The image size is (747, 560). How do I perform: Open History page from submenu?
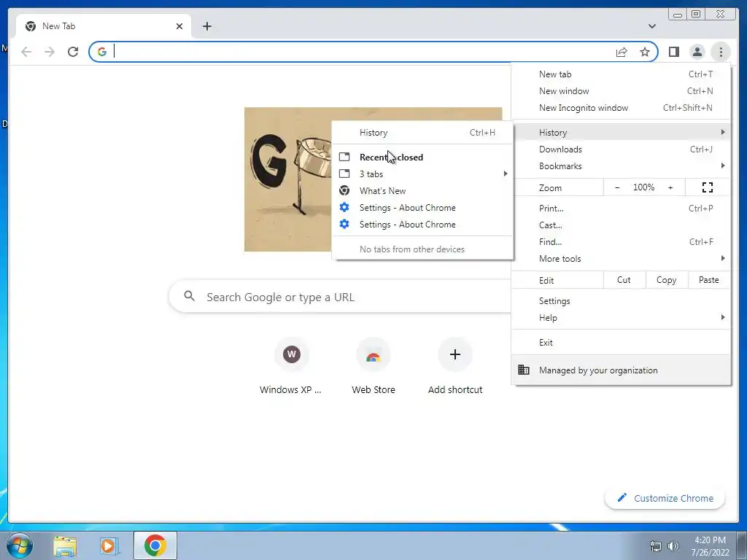click(x=422, y=133)
